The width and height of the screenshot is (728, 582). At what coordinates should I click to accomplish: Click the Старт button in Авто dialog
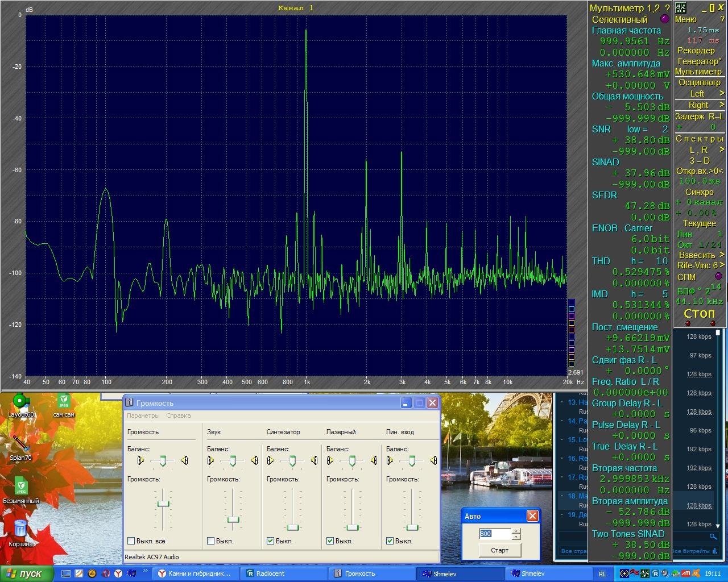[499, 550]
